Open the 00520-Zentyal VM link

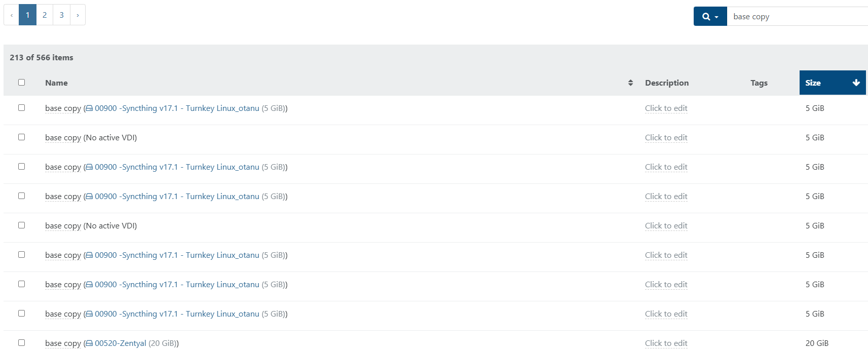click(121, 343)
